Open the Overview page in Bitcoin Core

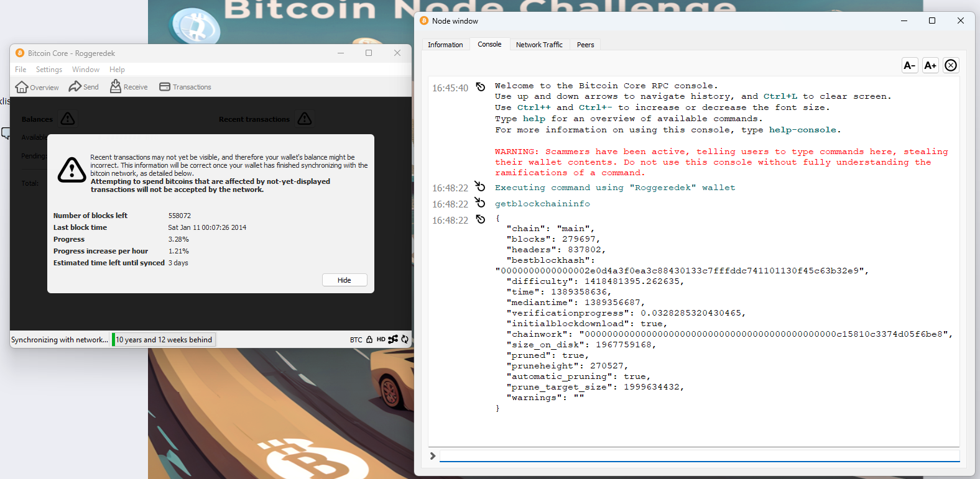[x=37, y=87]
